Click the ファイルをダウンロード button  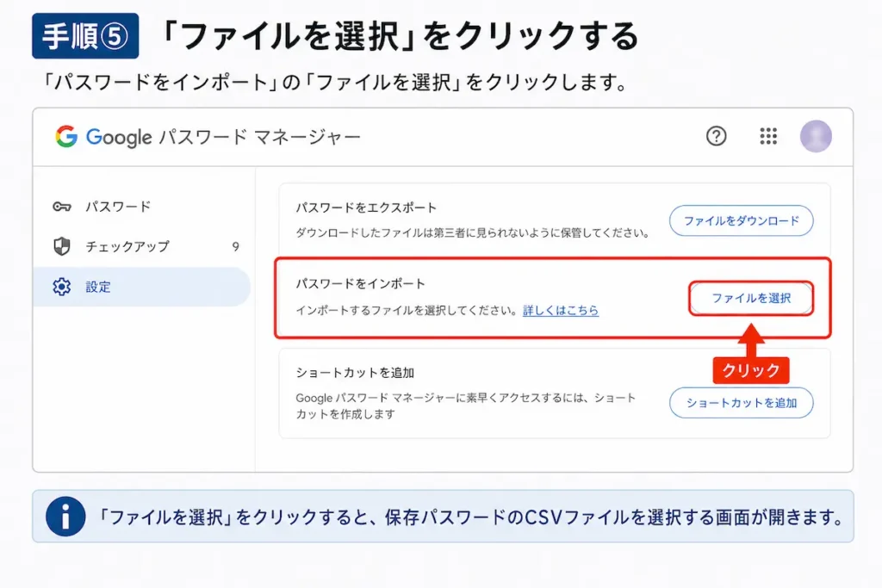pyautogui.click(x=742, y=221)
